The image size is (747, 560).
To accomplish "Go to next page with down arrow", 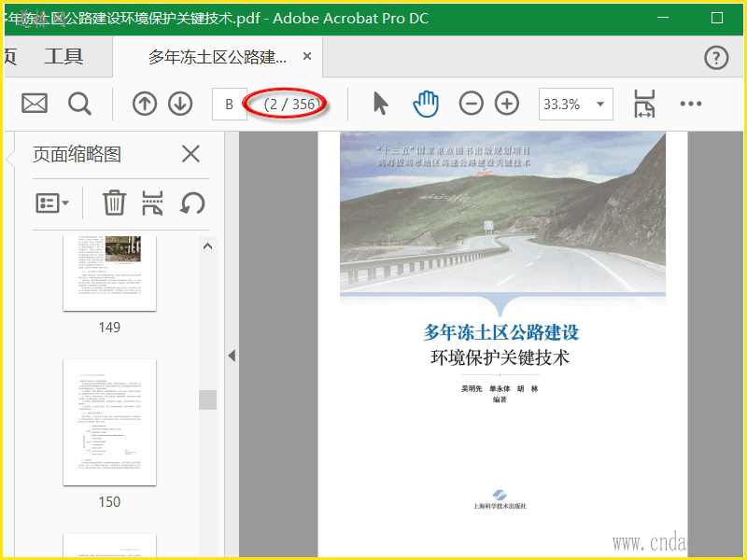I will coord(180,104).
